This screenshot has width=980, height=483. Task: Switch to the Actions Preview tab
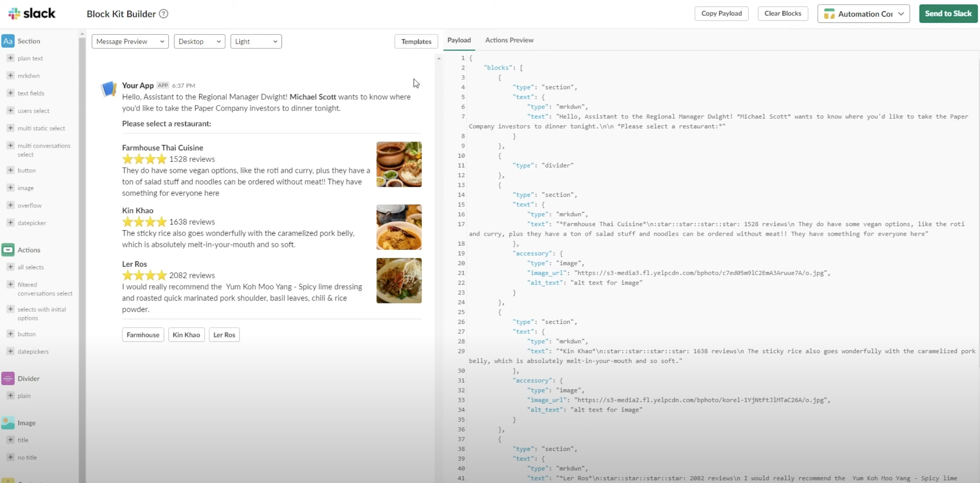tap(509, 40)
